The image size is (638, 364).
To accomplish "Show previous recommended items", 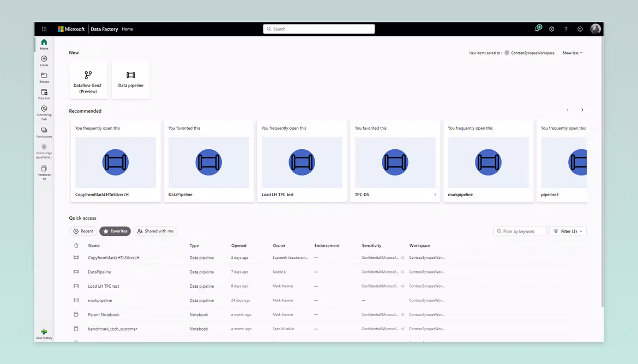I will pyautogui.click(x=567, y=110).
